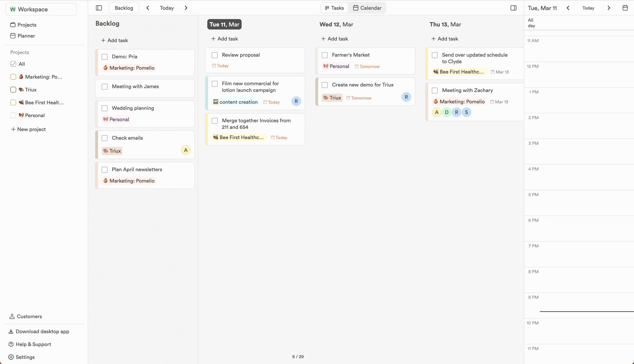The image size is (634, 364).
Task: Click the 2 PM calendar time slot
Action: (x=579, y=126)
